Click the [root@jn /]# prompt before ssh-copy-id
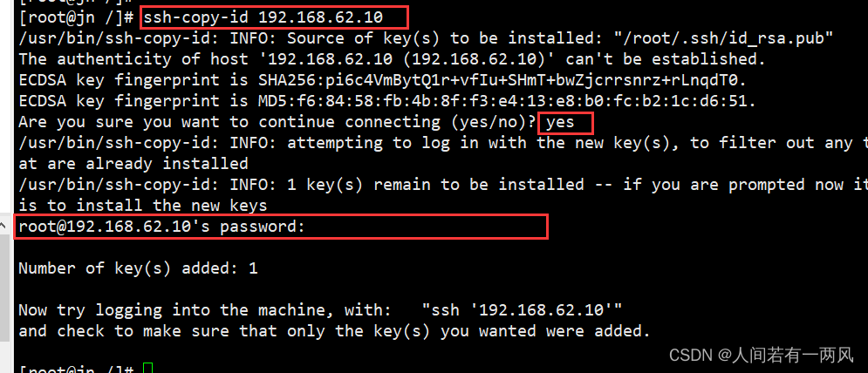868x373 pixels. [x=77, y=17]
